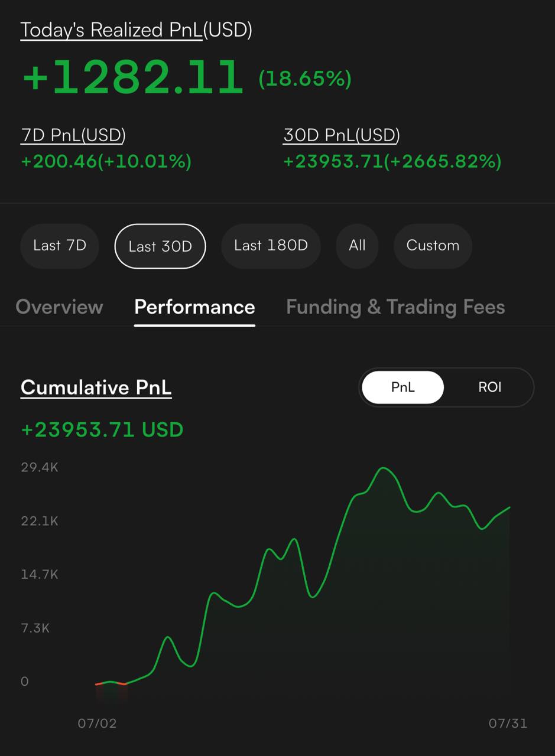The image size is (555, 756).
Task: Switch to the Overview tab
Action: (x=59, y=307)
